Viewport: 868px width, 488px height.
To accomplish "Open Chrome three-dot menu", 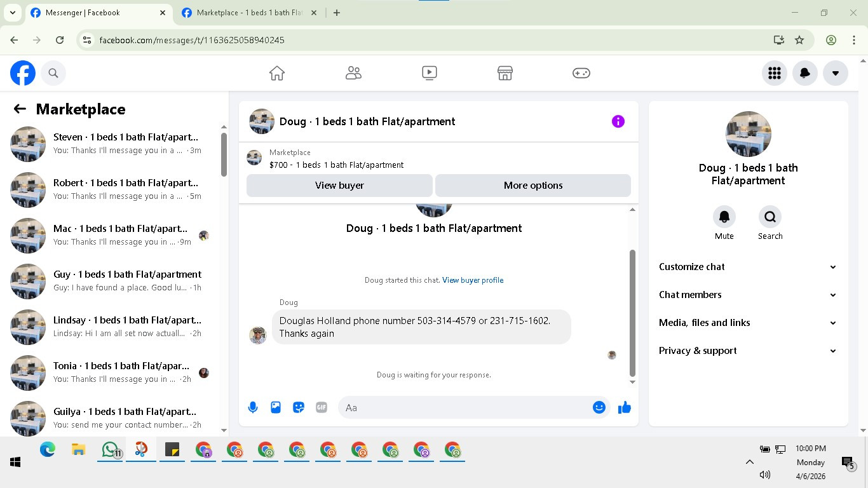I will tap(853, 40).
